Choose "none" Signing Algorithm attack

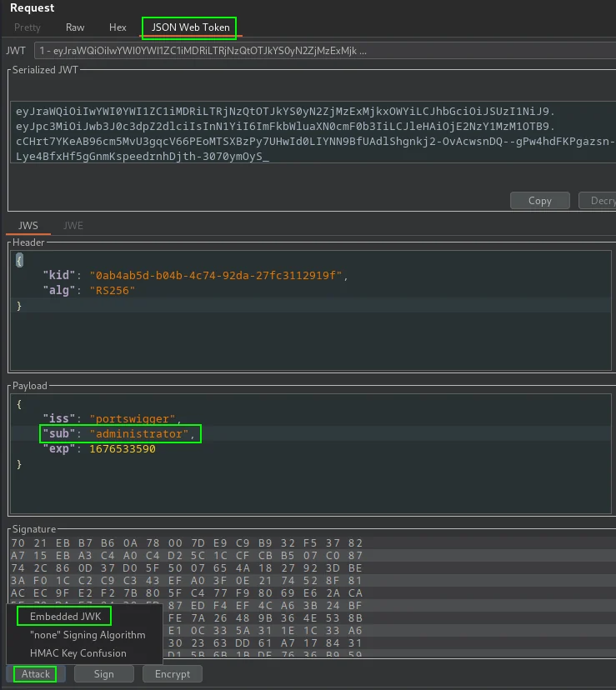88,635
